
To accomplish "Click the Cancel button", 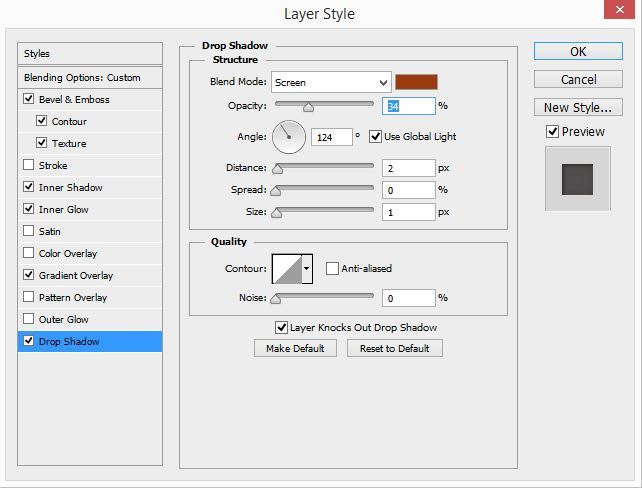I will pyautogui.click(x=578, y=79).
